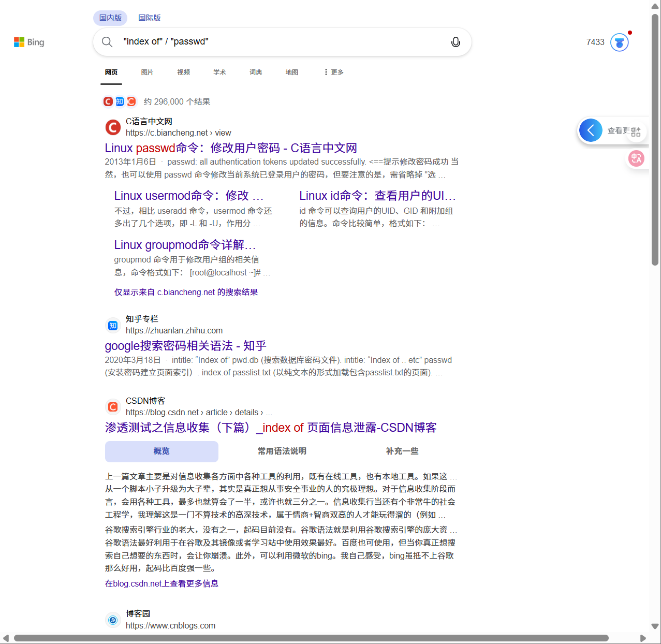Click the 知乎专栏 favicon beside the result
Screen dimensions: 661x644
coord(113,325)
